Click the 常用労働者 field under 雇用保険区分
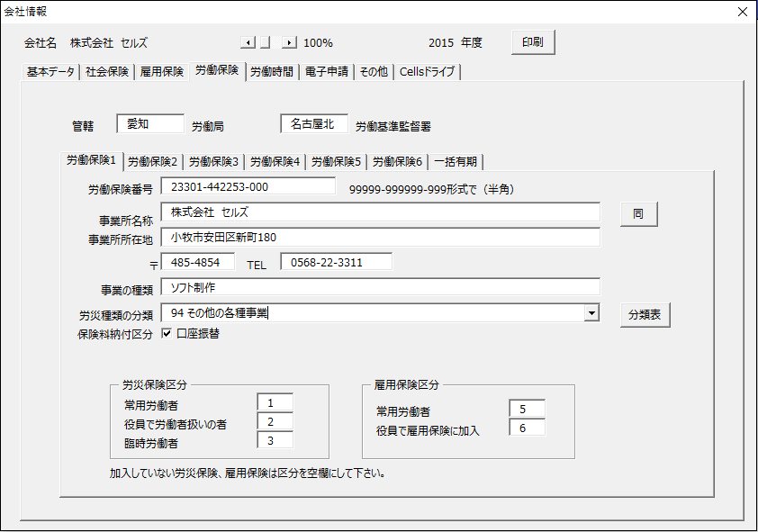The width and height of the screenshot is (758, 532). (x=527, y=410)
